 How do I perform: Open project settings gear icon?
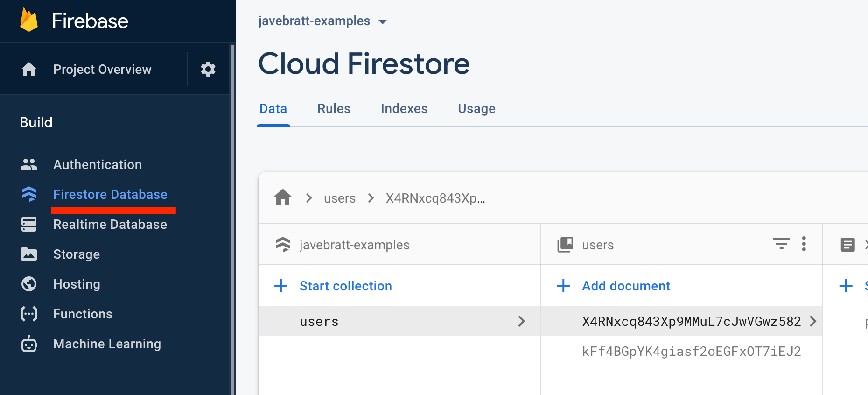point(208,69)
